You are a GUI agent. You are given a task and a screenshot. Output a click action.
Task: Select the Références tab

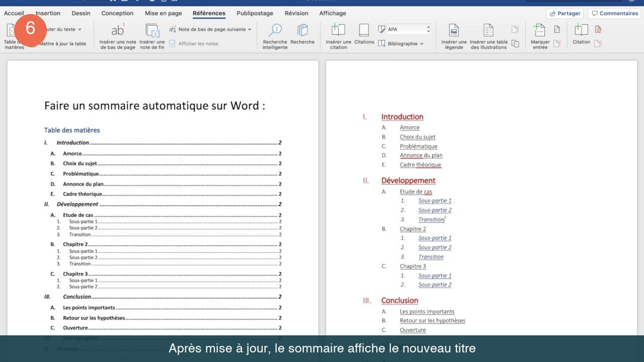[209, 13]
